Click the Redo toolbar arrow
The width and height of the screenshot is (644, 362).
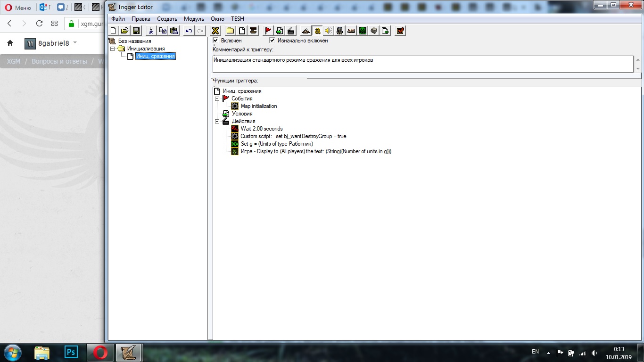tap(200, 31)
